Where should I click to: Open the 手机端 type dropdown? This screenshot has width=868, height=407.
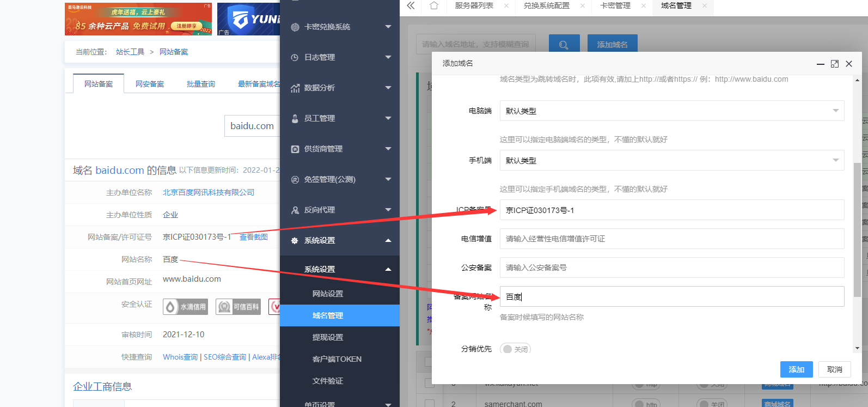point(672,160)
